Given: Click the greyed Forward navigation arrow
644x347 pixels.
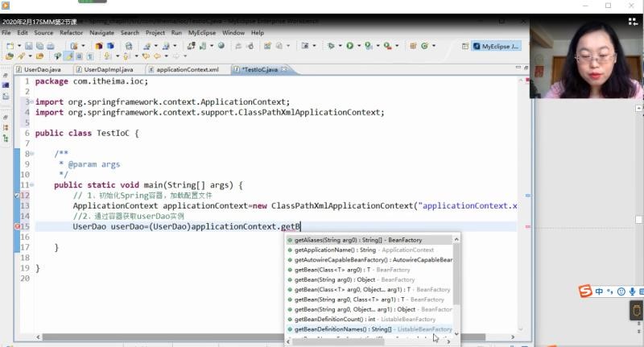Looking at the screenshot, I should point(175,56).
